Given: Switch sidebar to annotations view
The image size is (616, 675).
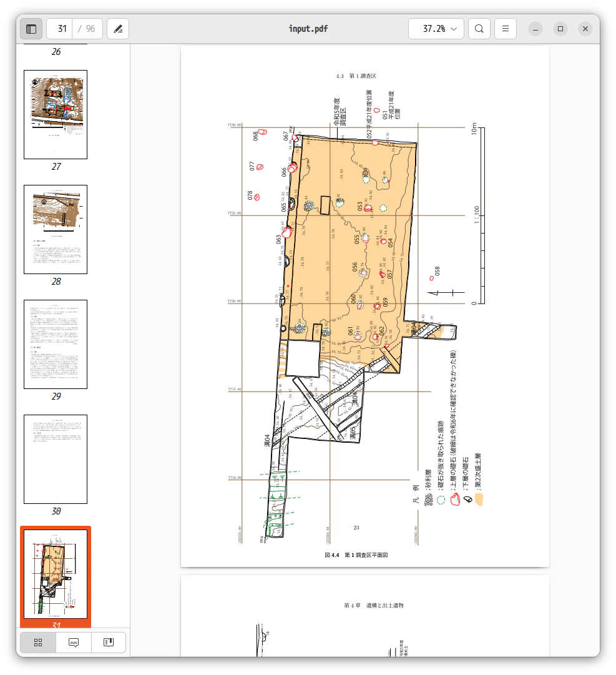Looking at the screenshot, I should 74,643.
